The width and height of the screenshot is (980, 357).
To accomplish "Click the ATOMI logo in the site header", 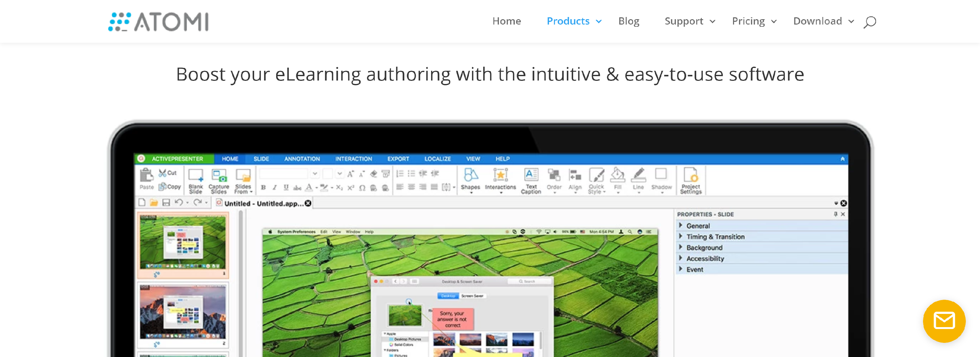I will (x=158, y=22).
